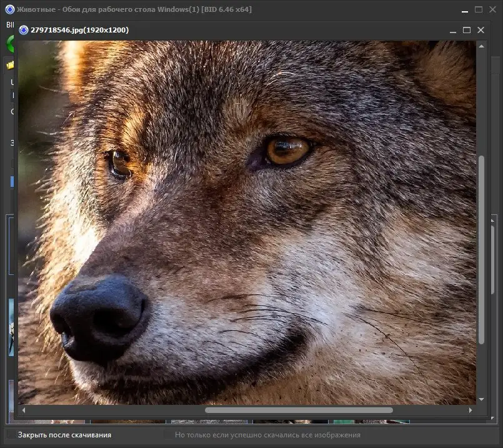503x448 pixels.
Task: Click the horizontal scrollbar right arrow
Action: tap(471, 411)
